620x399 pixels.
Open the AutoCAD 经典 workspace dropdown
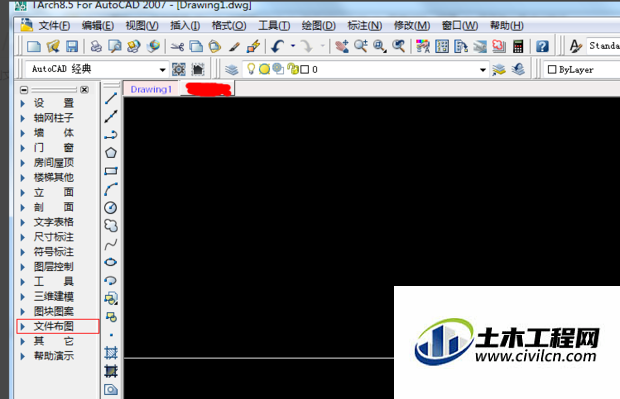pos(162,70)
